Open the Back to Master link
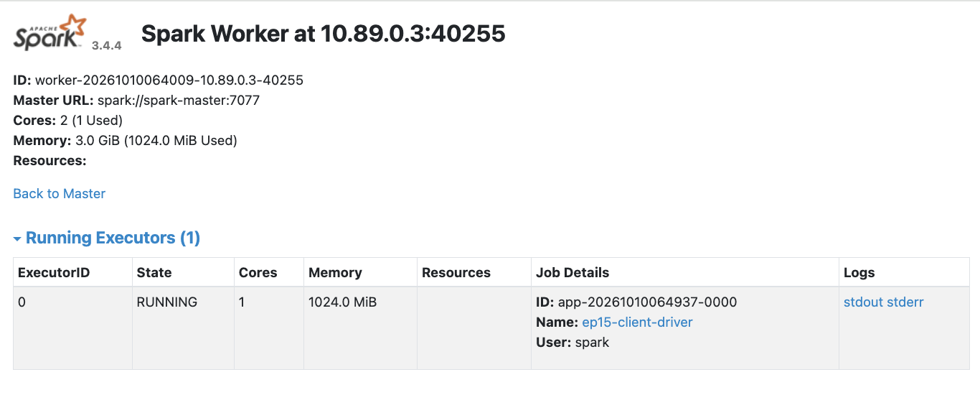 pos(60,193)
